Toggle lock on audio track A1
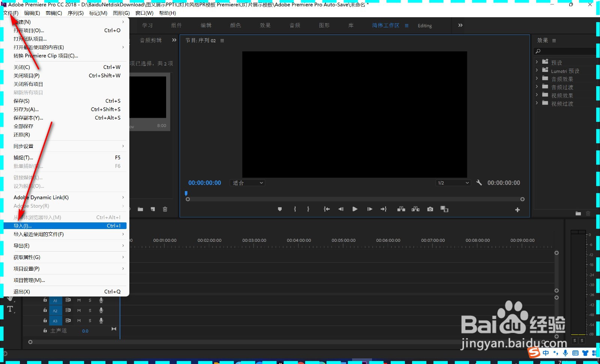 click(x=45, y=300)
